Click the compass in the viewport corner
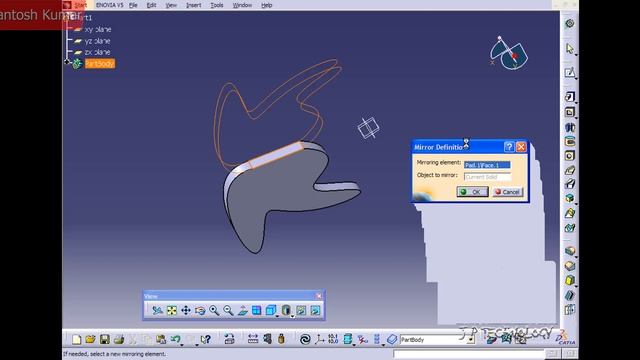Image resolution: width=640 pixels, height=360 pixels. [509, 53]
